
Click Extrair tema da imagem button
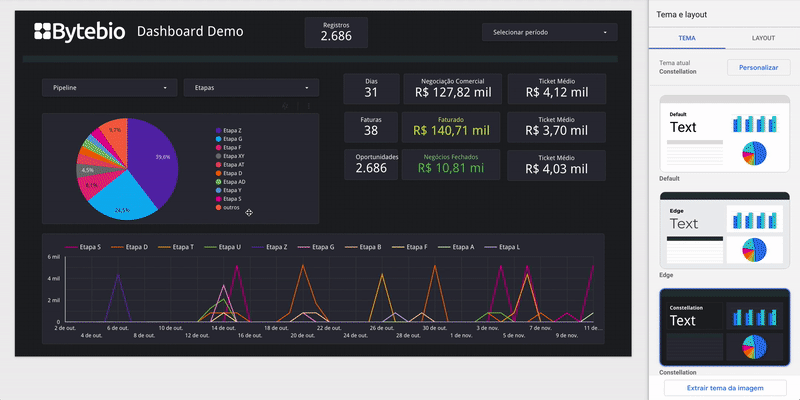[723, 387]
